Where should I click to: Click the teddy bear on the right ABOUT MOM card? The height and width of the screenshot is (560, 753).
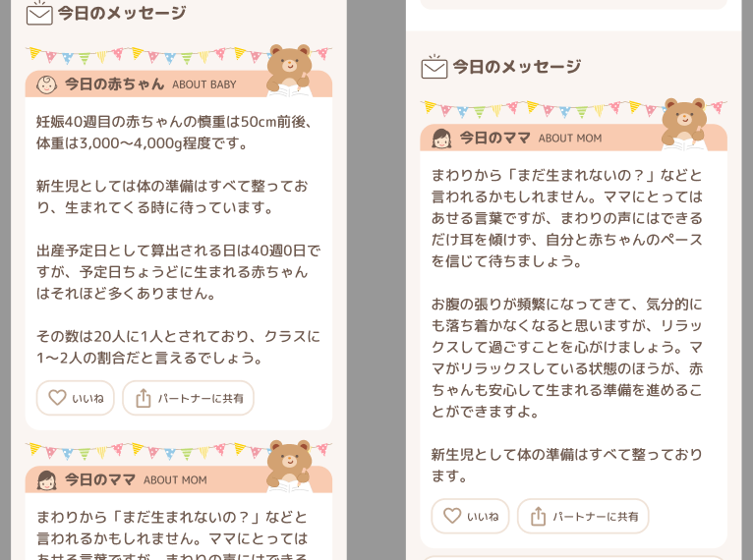pyautogui.click(x=684, y=124)
